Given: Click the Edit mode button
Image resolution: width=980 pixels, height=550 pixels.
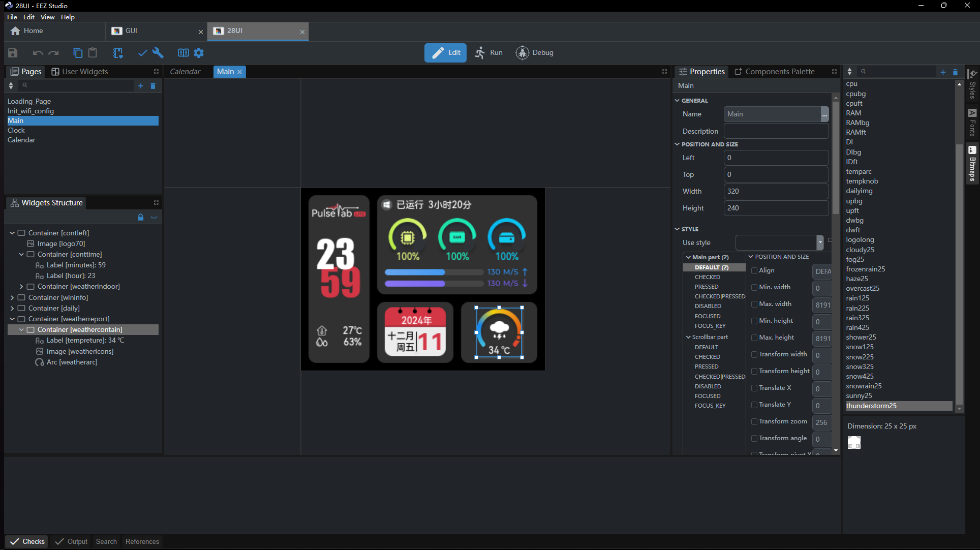Looking at the screenshot, I should tap(446, 53).
